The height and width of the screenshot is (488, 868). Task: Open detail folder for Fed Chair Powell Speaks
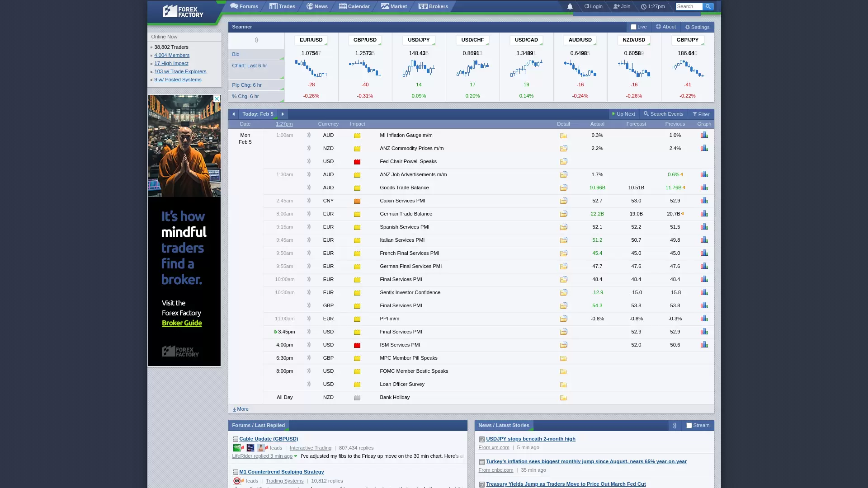563,161
